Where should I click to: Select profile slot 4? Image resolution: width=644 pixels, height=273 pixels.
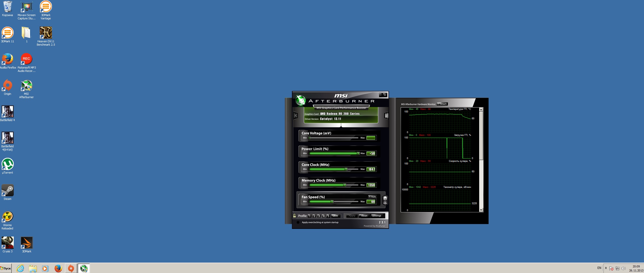click(x=324, y=216)
